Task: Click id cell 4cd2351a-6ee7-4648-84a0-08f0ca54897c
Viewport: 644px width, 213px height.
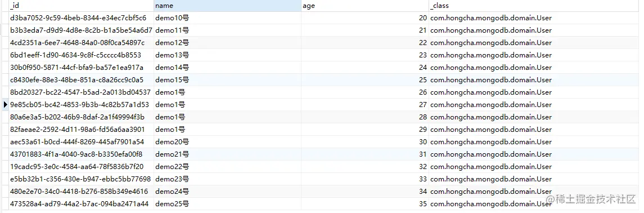Action: [x=81, y=43]
